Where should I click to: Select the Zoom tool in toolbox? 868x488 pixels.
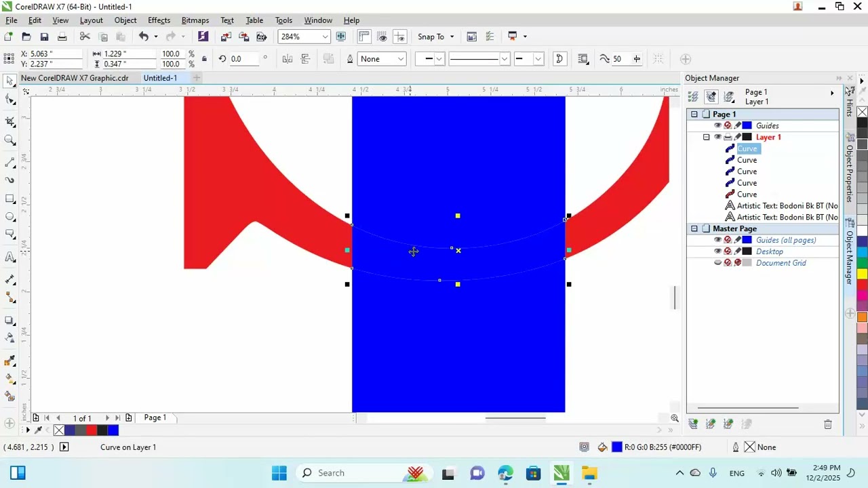pos(10,140)
